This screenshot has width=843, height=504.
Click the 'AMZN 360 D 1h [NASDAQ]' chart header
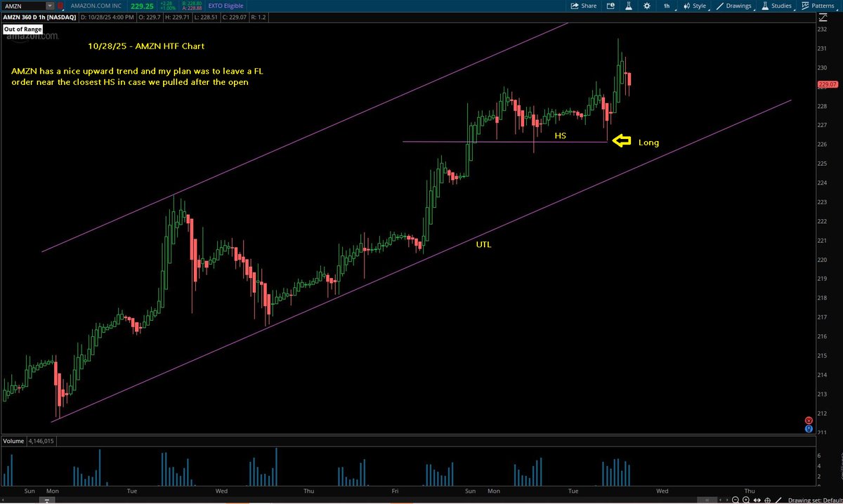(39, 16)
